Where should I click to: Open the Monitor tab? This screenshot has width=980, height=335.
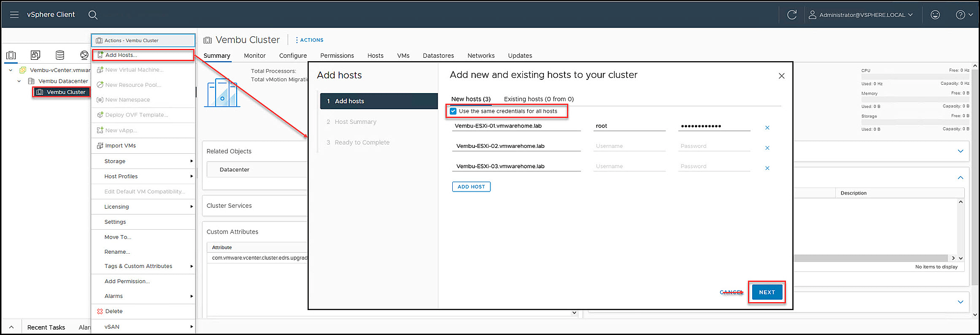tap(255, 56)
